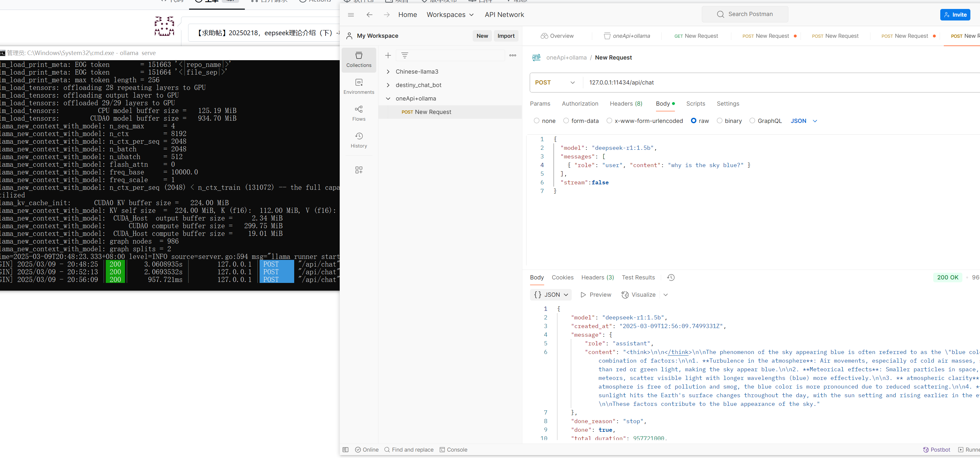
Task: Click the Search Postman field
Action: click(x=744, y=14)
